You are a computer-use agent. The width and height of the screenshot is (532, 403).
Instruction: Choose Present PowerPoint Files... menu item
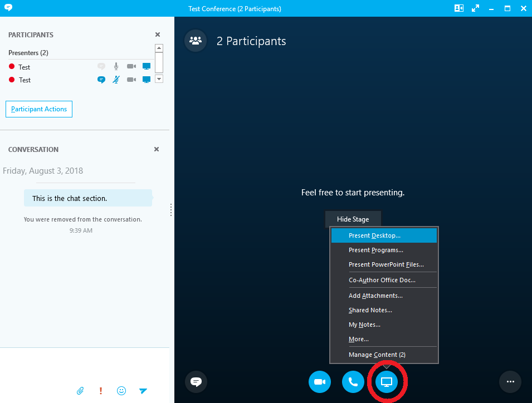coord(386,264)
